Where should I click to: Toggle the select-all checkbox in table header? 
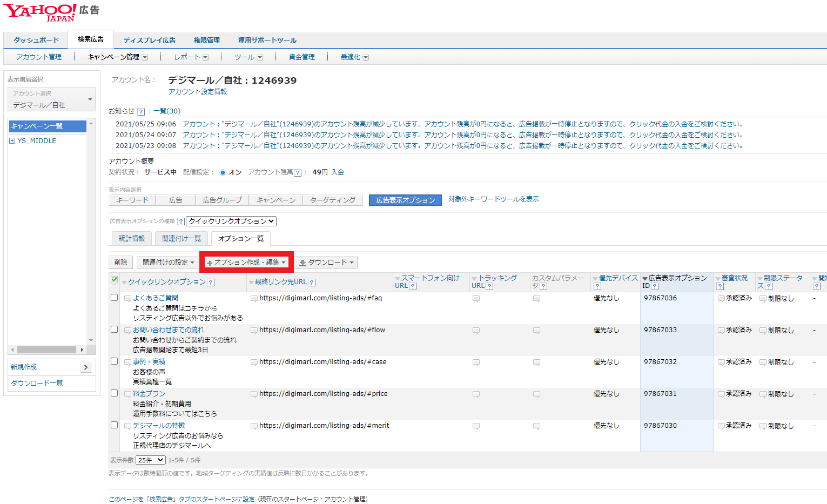(x=114, y=280)
